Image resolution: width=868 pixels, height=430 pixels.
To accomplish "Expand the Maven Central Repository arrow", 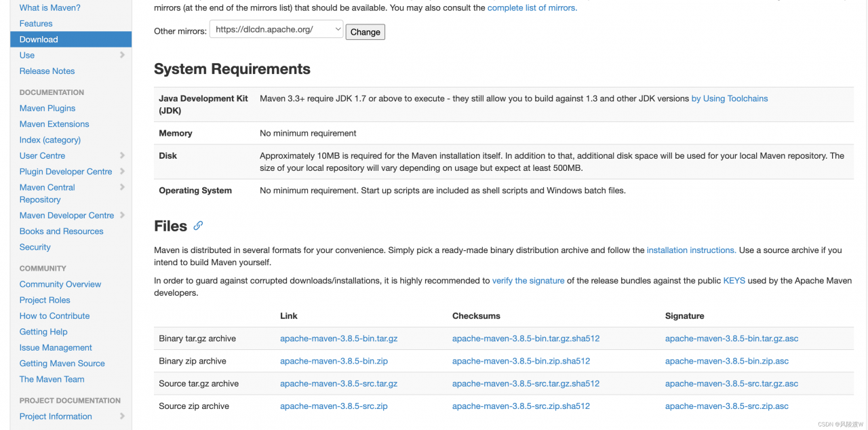I will point(122,187).
